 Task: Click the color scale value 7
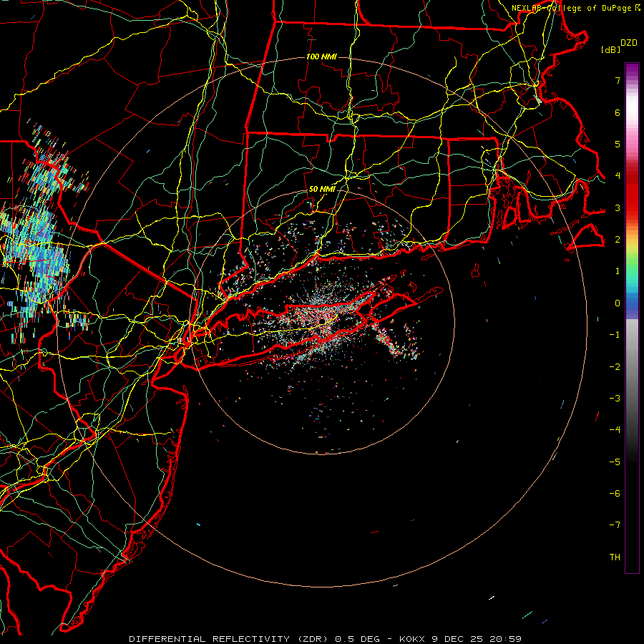pyautogui.click(x=618, y=80)
